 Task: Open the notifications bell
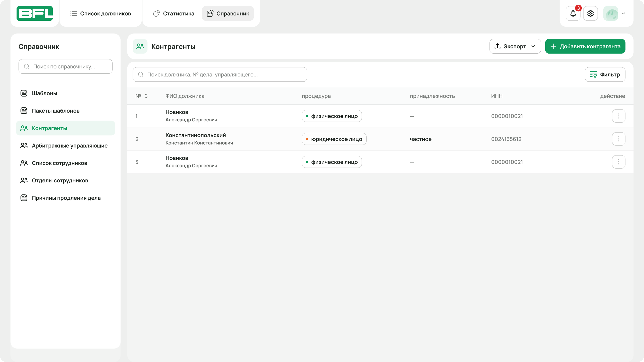point(573,13)
